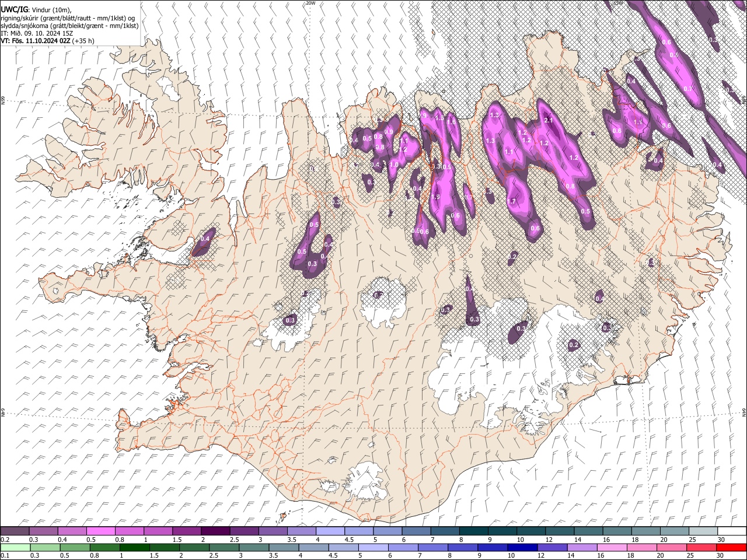Click the '2.1' snowfall value on the map
This screenshot has height=560, width=747.
click(548, 120)
